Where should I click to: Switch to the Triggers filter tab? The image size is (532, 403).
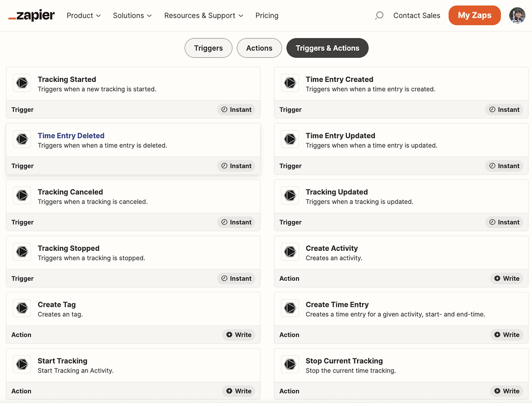[x=208, y=48]
